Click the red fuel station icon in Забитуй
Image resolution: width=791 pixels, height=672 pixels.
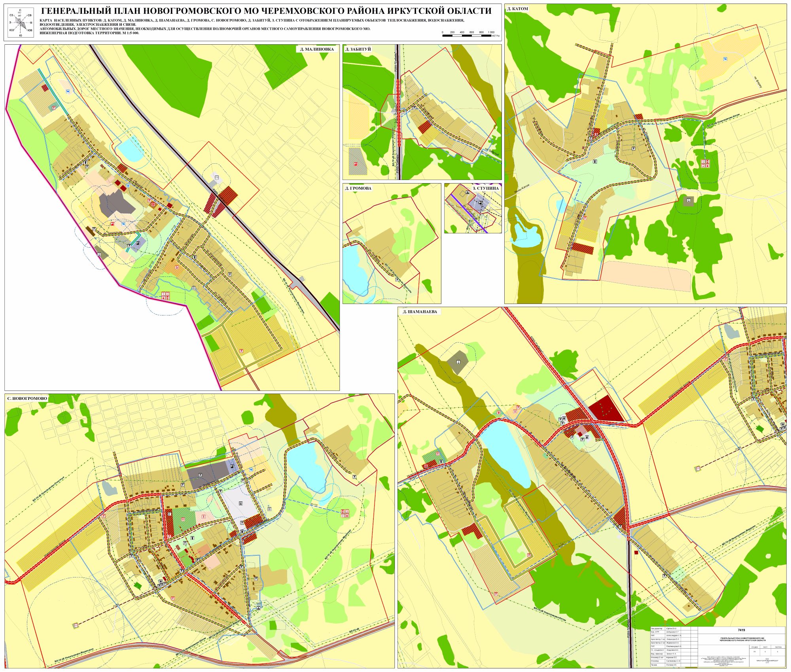(x=356, y=164)
